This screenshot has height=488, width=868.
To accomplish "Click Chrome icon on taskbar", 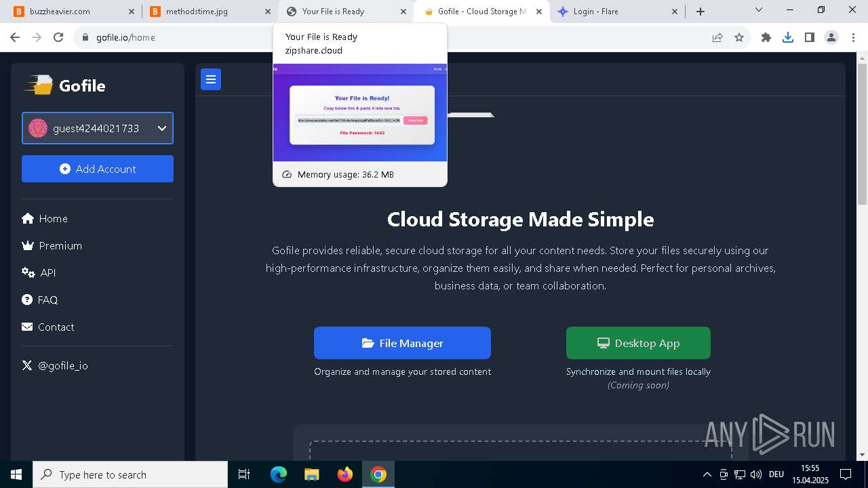I will pos(378,474).
